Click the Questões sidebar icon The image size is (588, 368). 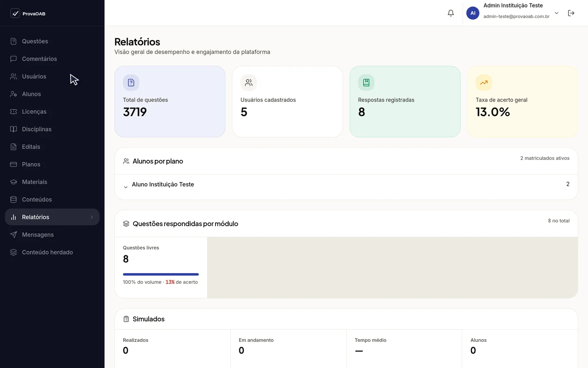pyautogui.click(x=13, y=41)
